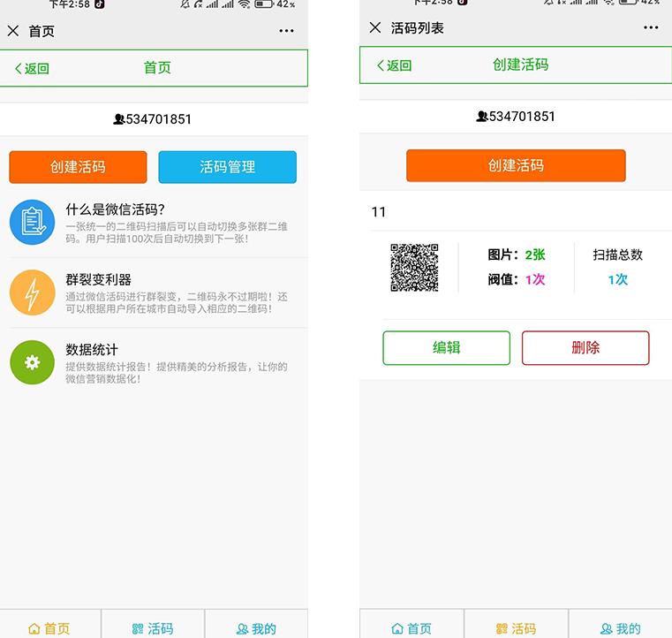Click the QR code thumbnail of item 11
672x638 pixels.
coord(414,268)
